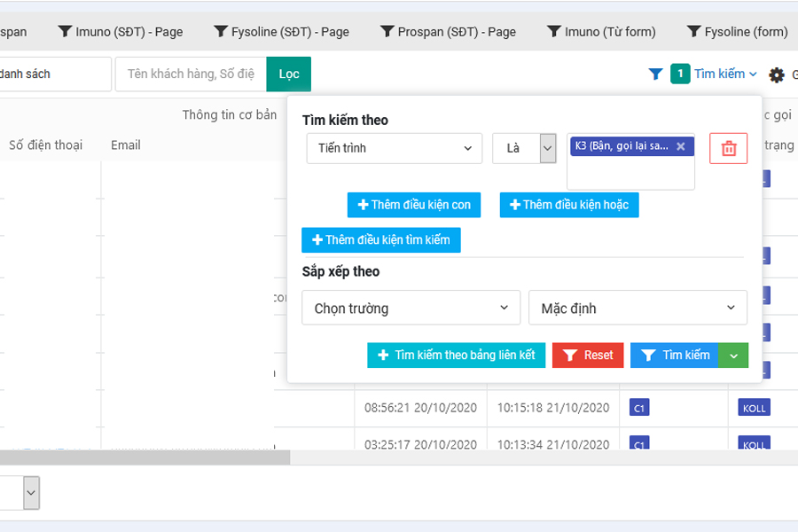Image resolution: width=798 pixels, height=532 pixels.
Task: Click Thêm điều kiện hoặc button
Action: tap(569, 205)
